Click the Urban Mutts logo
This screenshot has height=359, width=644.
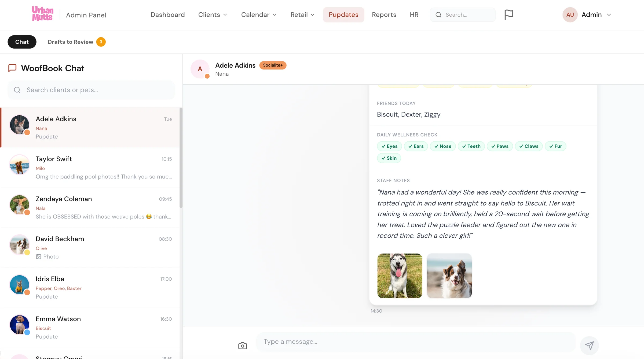point(42,14)
